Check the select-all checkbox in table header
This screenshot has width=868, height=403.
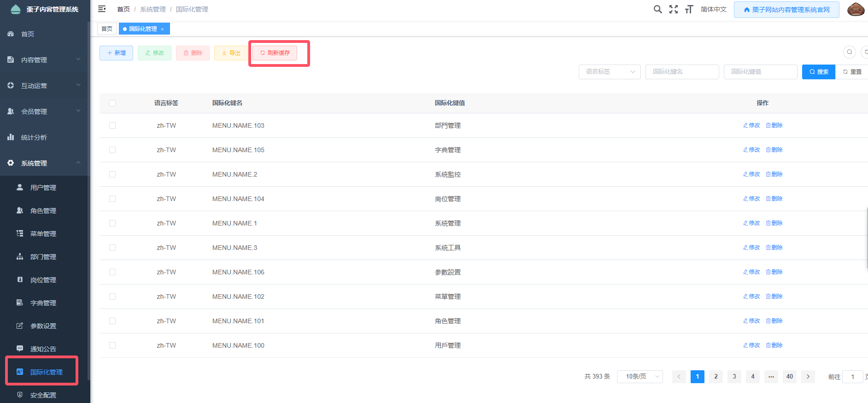point(112,103)
